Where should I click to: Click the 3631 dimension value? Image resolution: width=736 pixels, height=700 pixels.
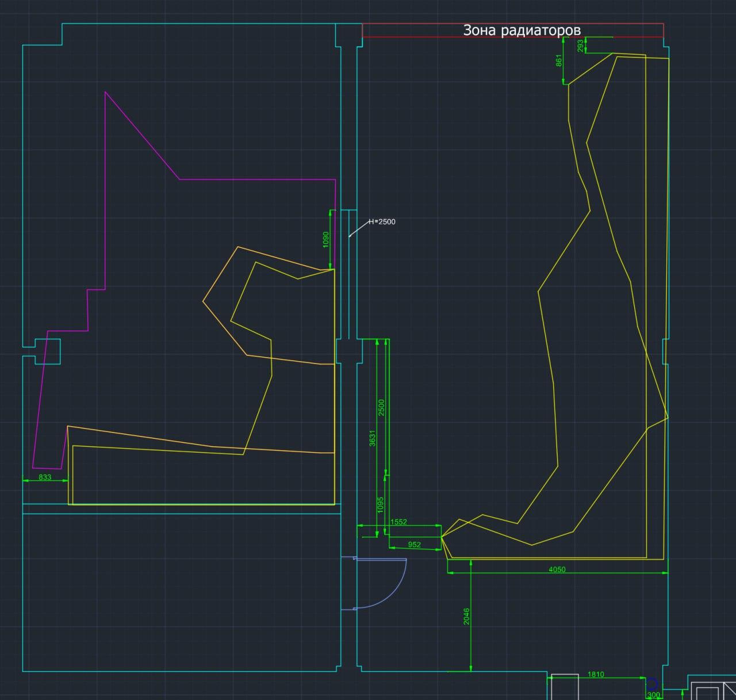click(x=372, y=438)
